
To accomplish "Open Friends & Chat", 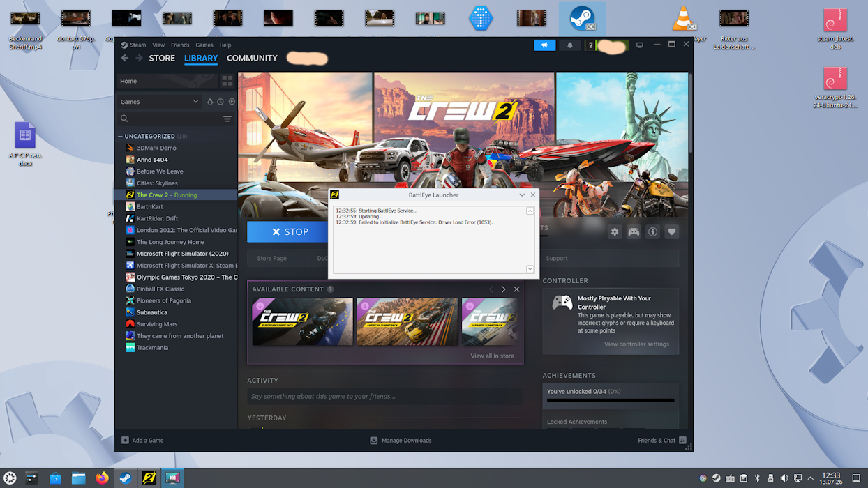I will [x=662, y=441].
